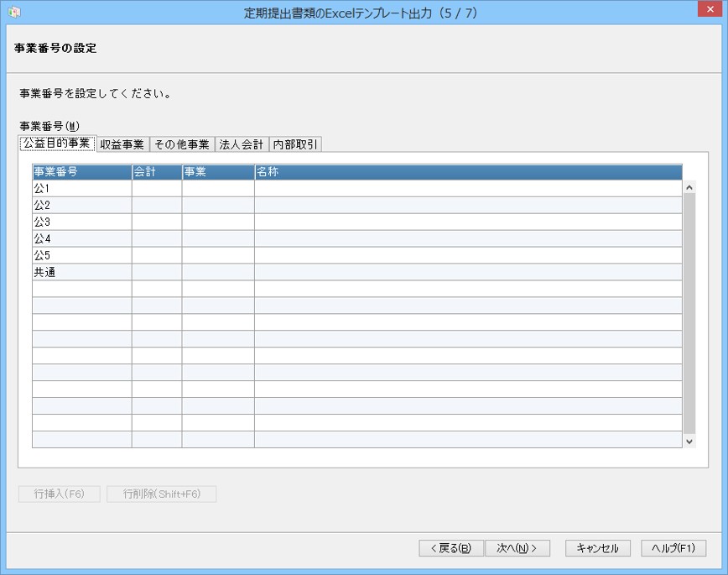Cancel the wizard with キャンセル
The image size is (728, 575).
(x=597, y=548)
